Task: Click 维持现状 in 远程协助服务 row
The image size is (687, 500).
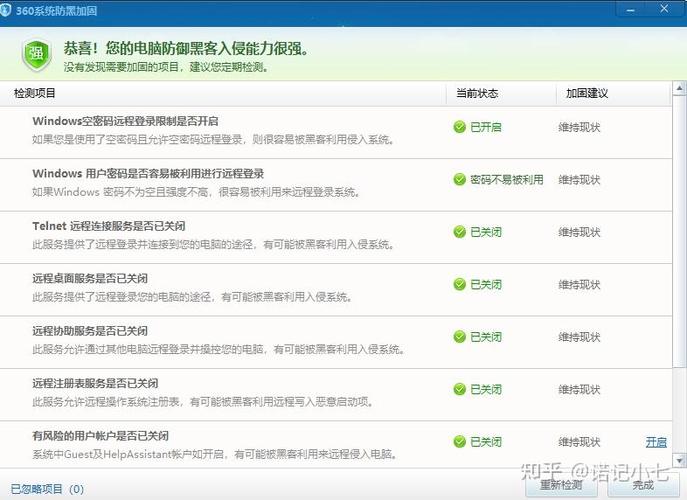Action: coord(579,337)
